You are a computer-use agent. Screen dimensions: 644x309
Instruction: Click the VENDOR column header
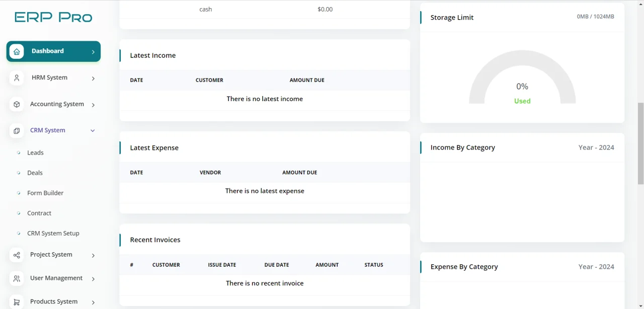pyautogui.click(x=210, y=172)
